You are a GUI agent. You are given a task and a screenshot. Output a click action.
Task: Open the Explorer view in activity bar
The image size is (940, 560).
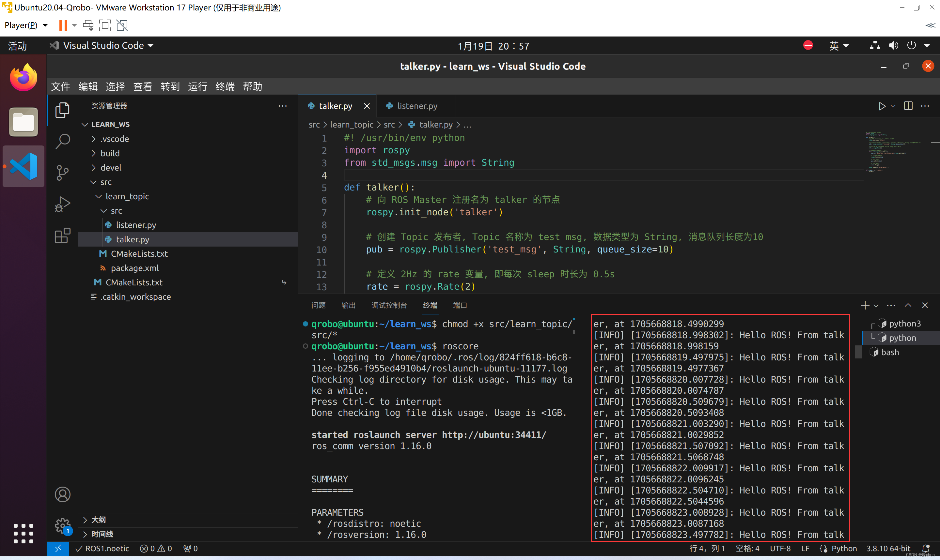(62, 110)
